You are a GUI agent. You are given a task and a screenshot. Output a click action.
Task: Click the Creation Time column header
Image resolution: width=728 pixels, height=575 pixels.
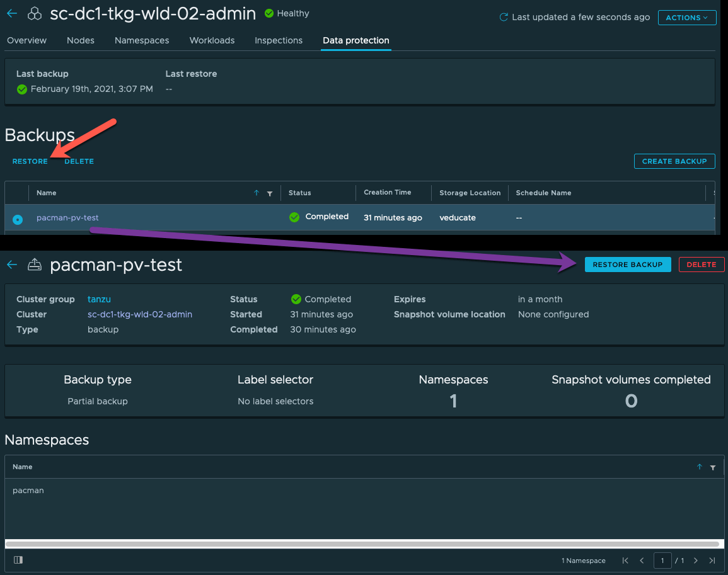pyautogui.click(x=387, y=192)
